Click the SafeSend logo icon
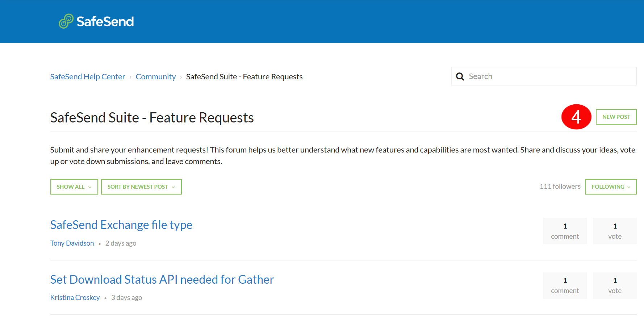Image resolution: width=644 pixels, height=317 pixels. click(x=66, y=21)
